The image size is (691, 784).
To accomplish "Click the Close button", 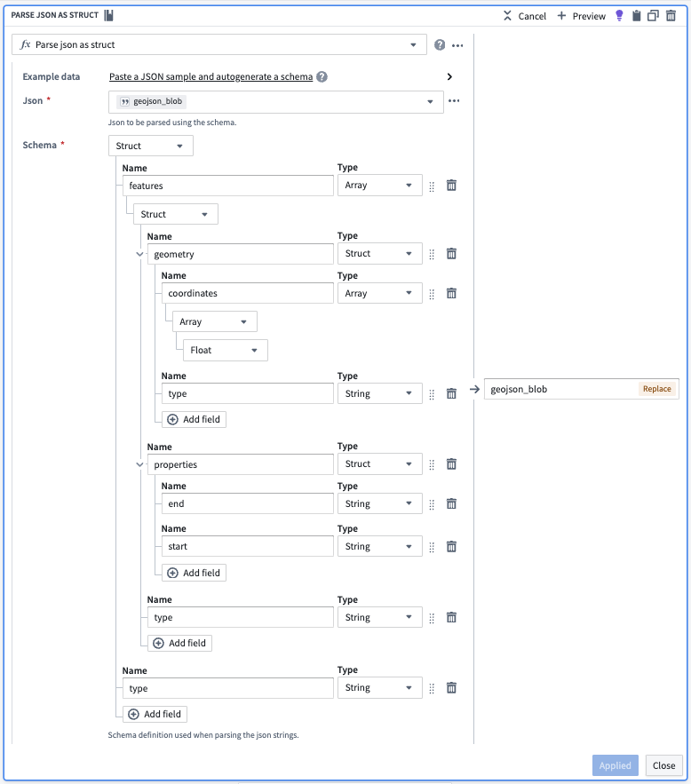I will coord(664,765).
